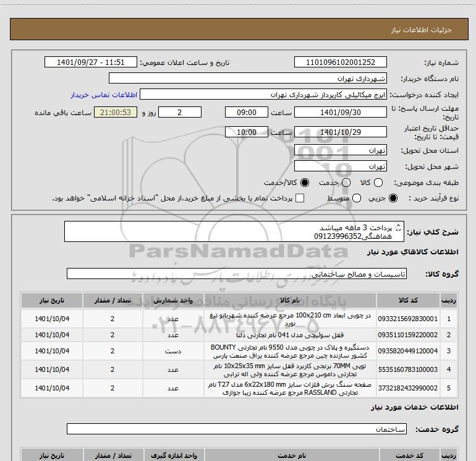Viewport: 476px width, 461px height.
Task: Click the need number field 1101096102001252
Action: tap(340, 62)
